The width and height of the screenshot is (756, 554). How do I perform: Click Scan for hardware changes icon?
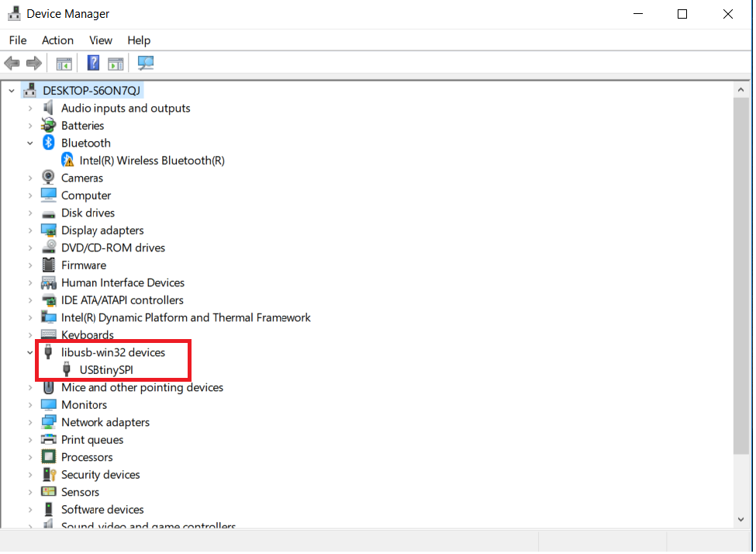(146, 63)
